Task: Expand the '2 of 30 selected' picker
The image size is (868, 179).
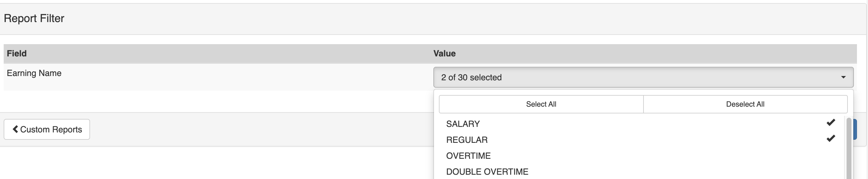Action: [640, 77]
